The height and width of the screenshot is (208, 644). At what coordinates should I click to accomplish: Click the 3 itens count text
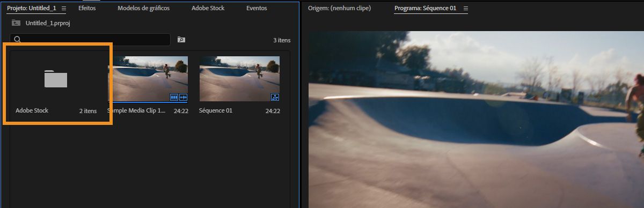point(282,40)
